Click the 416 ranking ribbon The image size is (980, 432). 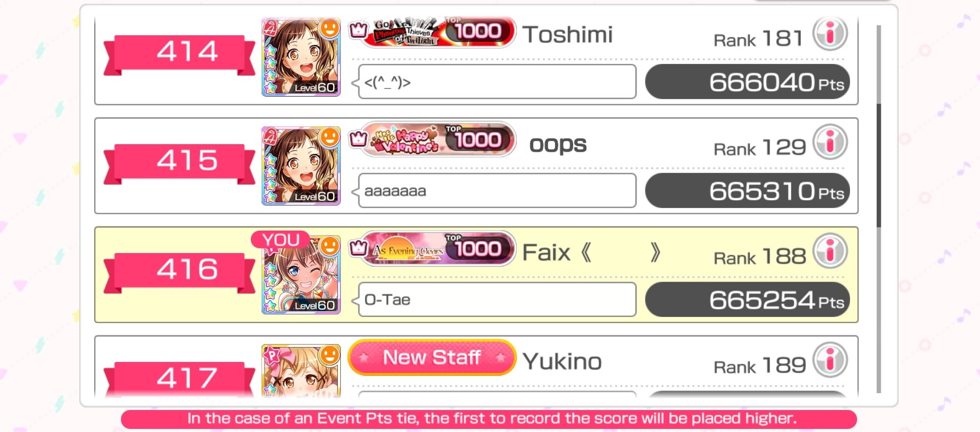tap(179, 271)
